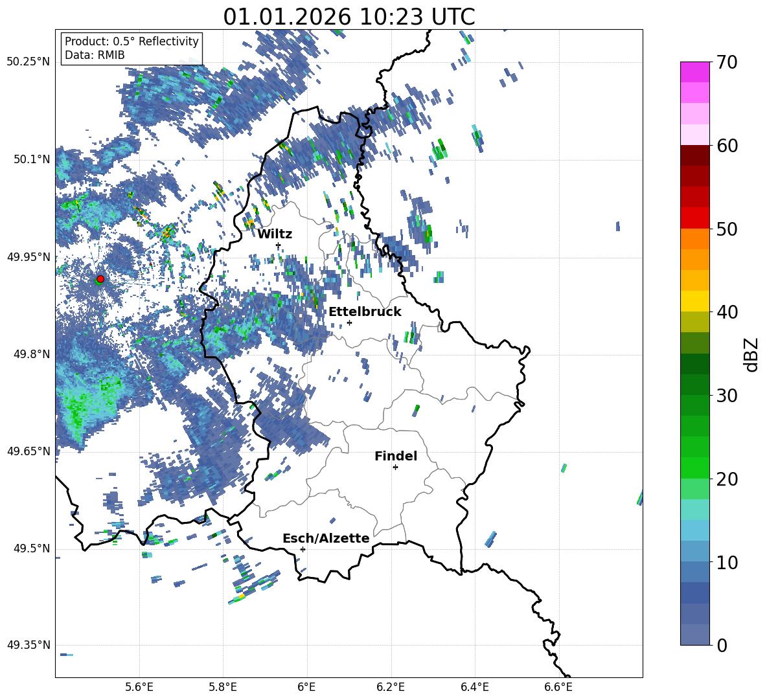Click the 49.5°N latitude label

point(32,548)
